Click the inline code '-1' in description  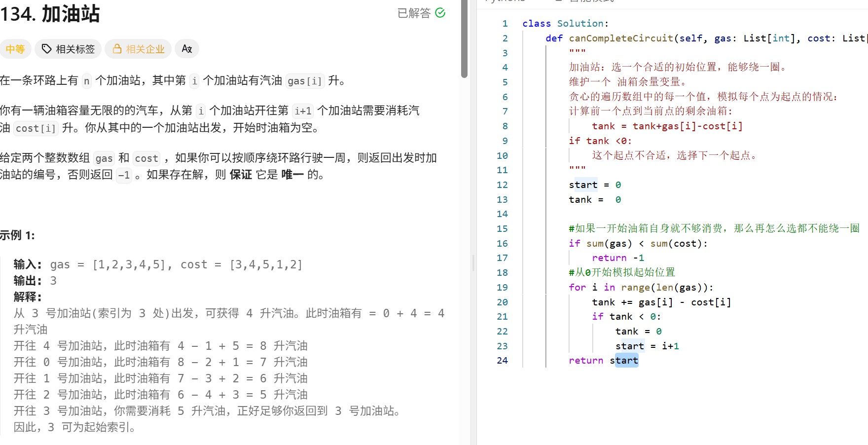coord(124,175)
